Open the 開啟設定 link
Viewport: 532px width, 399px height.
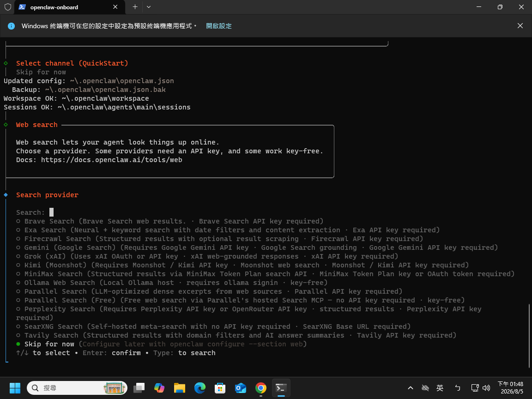219,26
